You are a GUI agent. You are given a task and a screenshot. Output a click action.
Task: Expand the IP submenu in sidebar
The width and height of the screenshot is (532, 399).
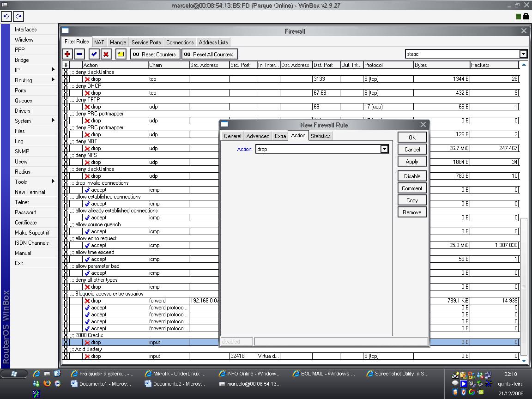(53, 70)
